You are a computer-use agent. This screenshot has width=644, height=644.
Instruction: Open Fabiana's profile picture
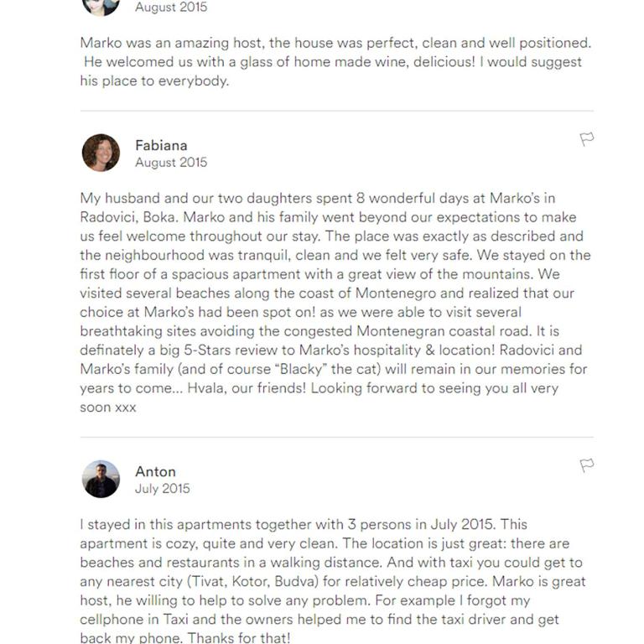[101, 153]
